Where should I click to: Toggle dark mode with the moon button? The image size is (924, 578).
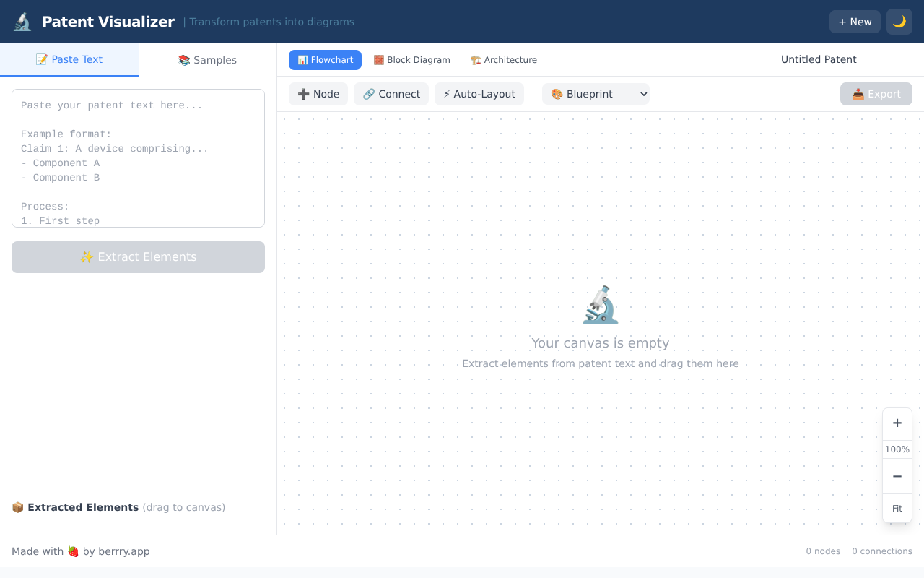pyautogui.click(x=899, y=22)
